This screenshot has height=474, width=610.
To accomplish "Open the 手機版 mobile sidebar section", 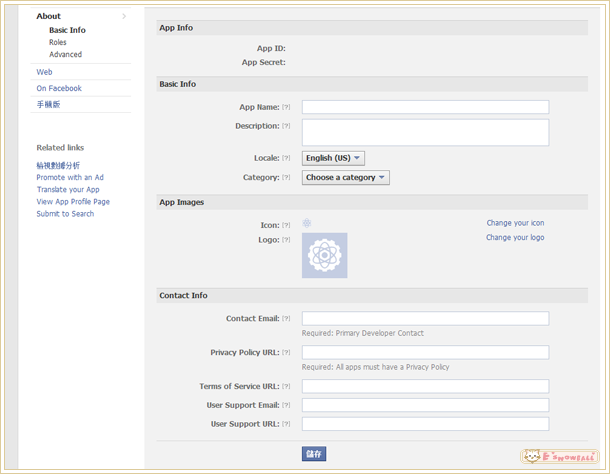I will pos(49,104).
